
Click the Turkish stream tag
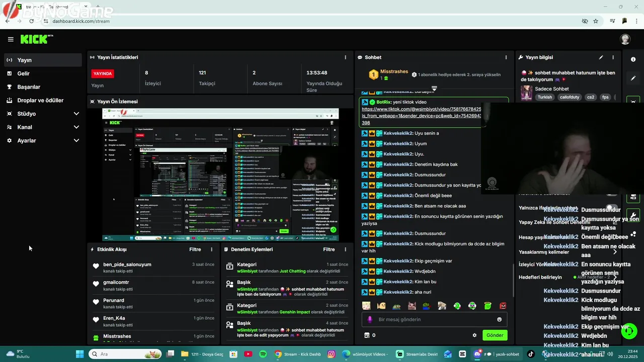pos(544,97)
